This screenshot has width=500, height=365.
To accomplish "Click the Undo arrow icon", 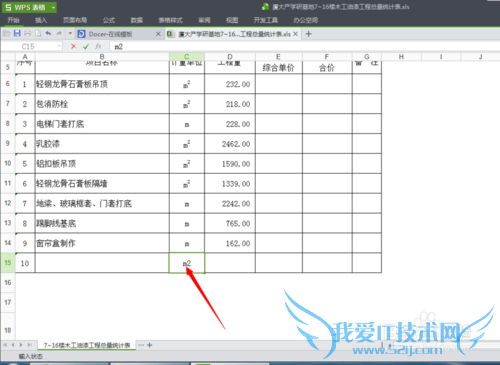I will click(49, 33).
